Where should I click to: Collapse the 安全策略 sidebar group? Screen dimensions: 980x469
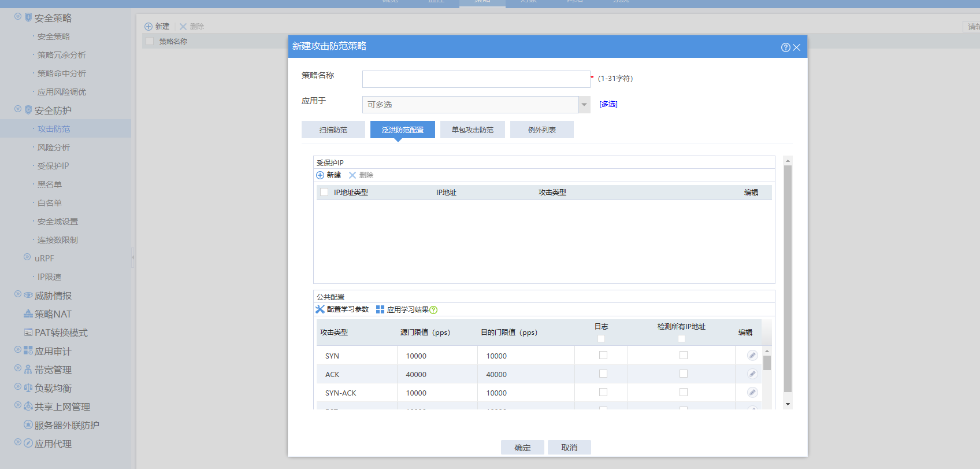coord(18,16)
